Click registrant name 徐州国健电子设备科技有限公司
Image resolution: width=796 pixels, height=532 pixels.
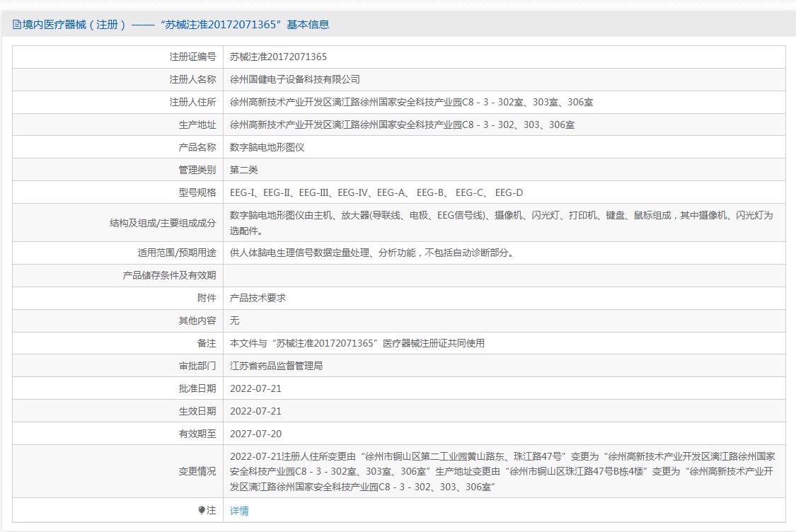295,79
